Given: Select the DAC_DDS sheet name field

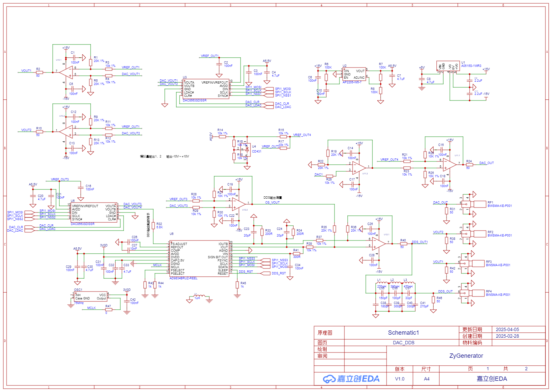Looking at the screenshot, I should tap(403, 343).
